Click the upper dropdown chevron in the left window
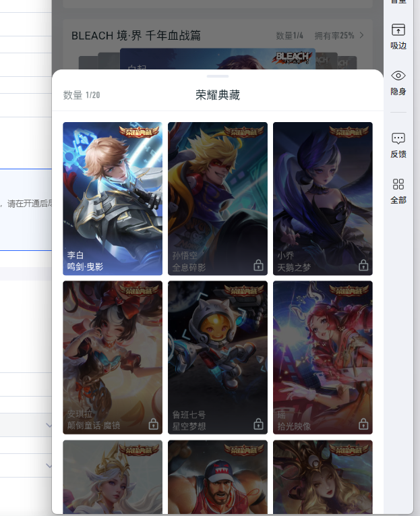 click(49, 425)
